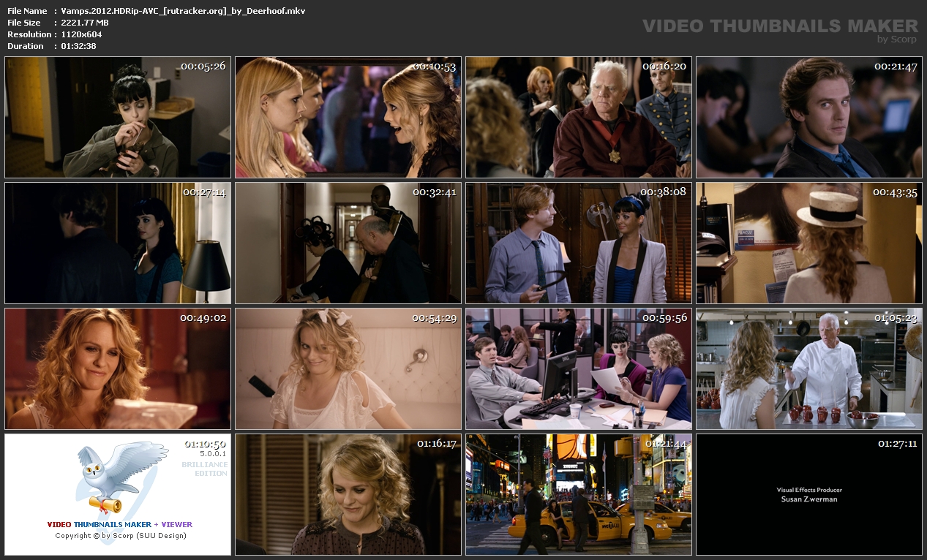Image resolution: width=927 pixels, height=560 pixels.
Task: Open the thumbnail at 00:05:26
Action: 118,118
